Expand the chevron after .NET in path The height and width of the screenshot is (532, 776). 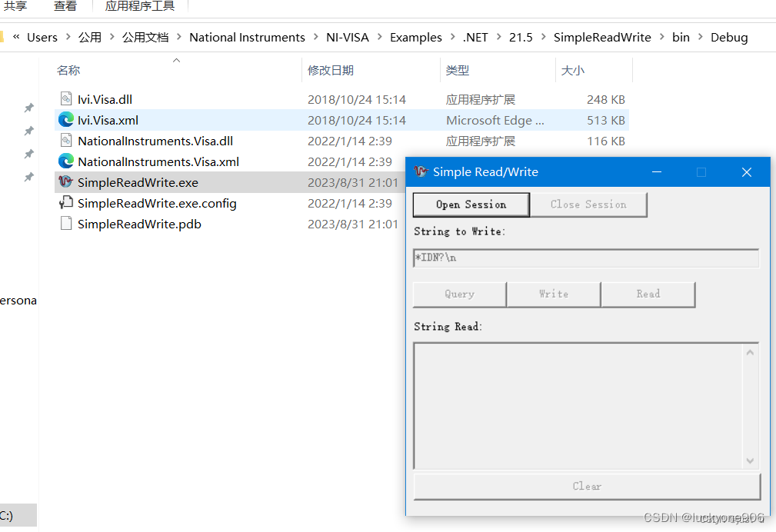pos(498,37)
